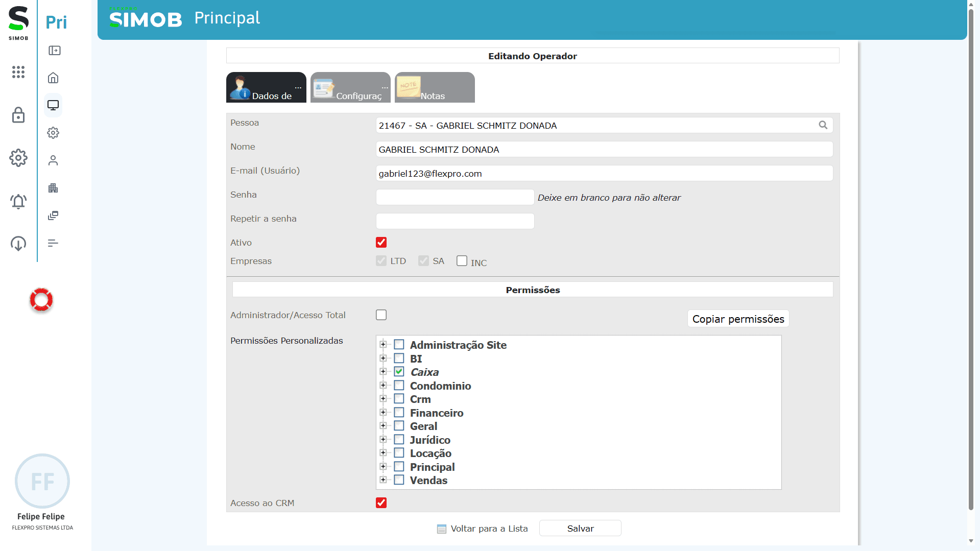Image resolution: width=980 pixels, height=551 pixels.
Task: Click the search magnifier in Pessoa field
Action: click(x=823, y=125)
